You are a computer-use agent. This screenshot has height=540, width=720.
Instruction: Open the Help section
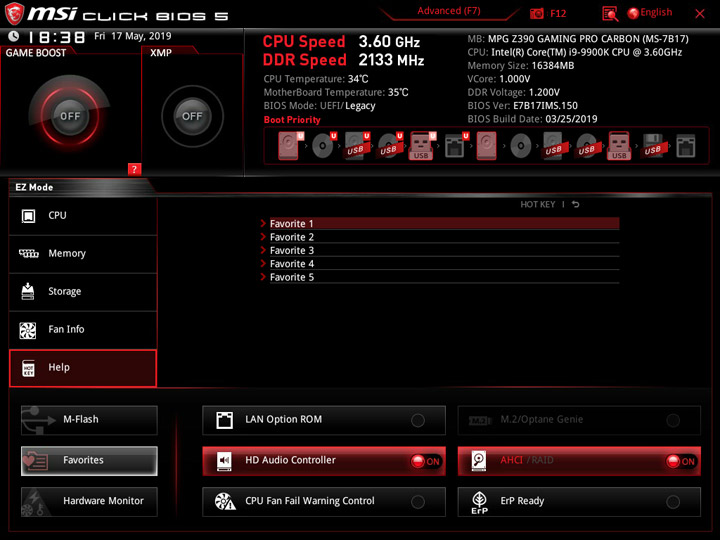(x=83, y=368)
